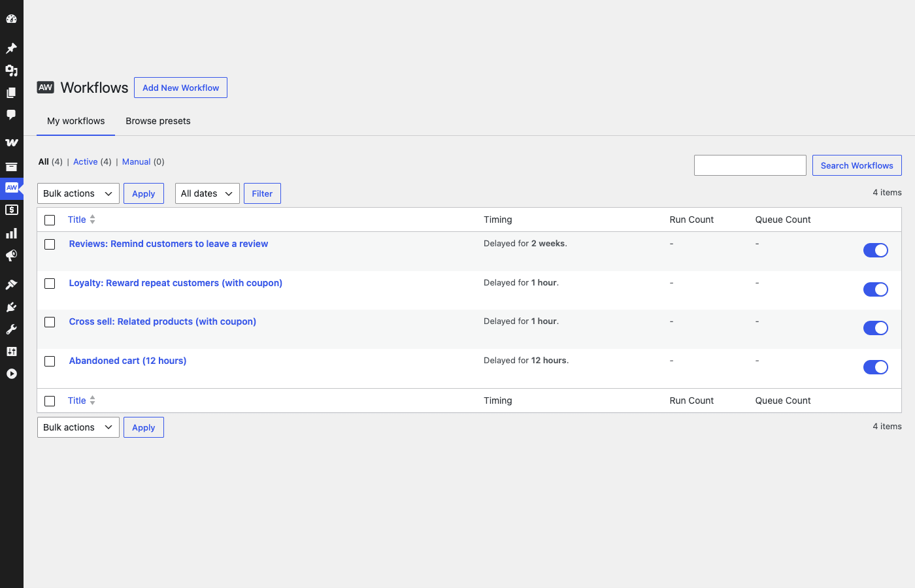Click Run Count column header
The width and height of the screenshot is (915, 588).
click(691, 220)
